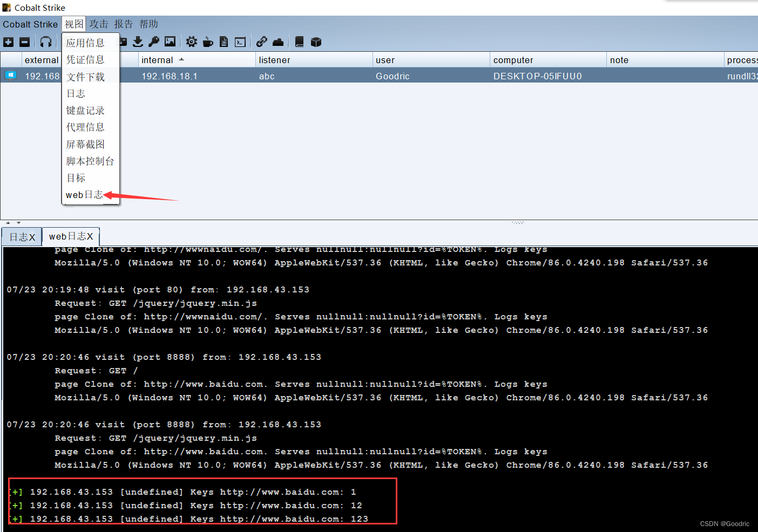Viewport: 758px width, 532px height.
Task: Click the Connect to team server plus icon
Action: coord(9,42)
